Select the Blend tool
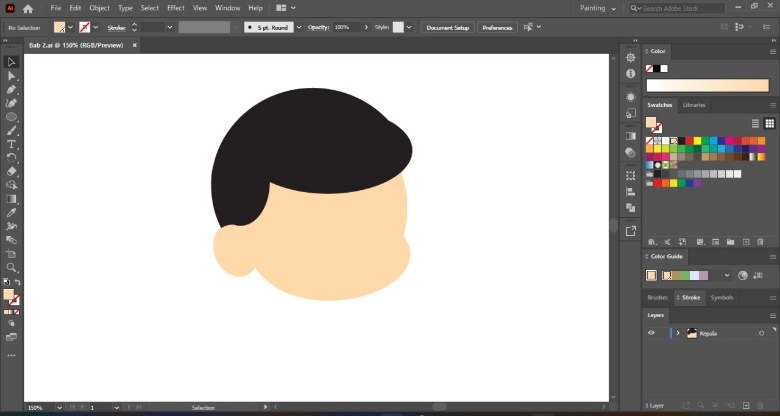 click(x=11, y=240)
